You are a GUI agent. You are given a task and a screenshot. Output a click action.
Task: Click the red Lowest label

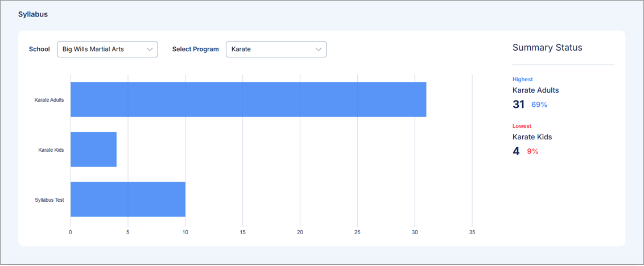[x=522, y=126]
